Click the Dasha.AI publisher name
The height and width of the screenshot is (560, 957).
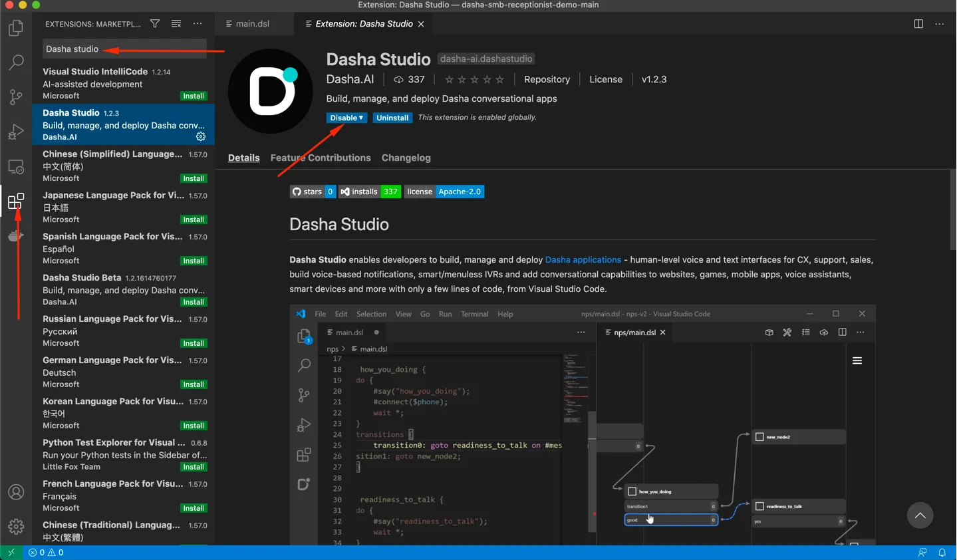click(350, 79)
